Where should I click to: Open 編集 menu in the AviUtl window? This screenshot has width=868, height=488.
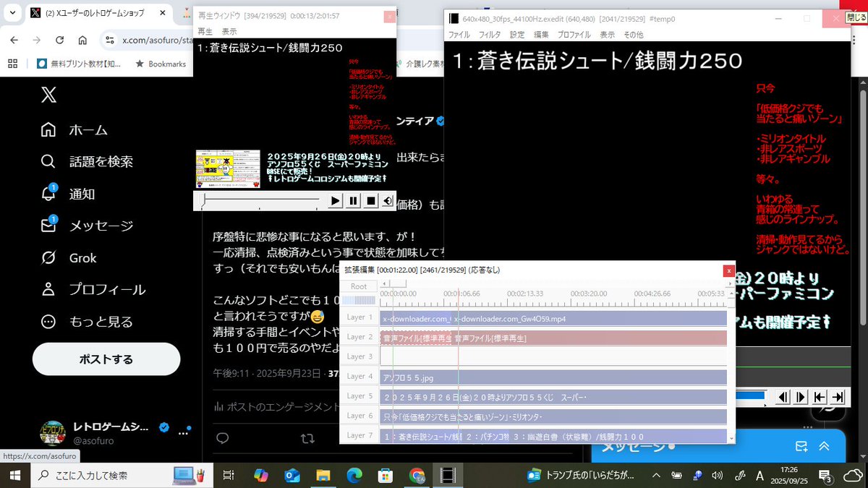click(x=541, y=34)
